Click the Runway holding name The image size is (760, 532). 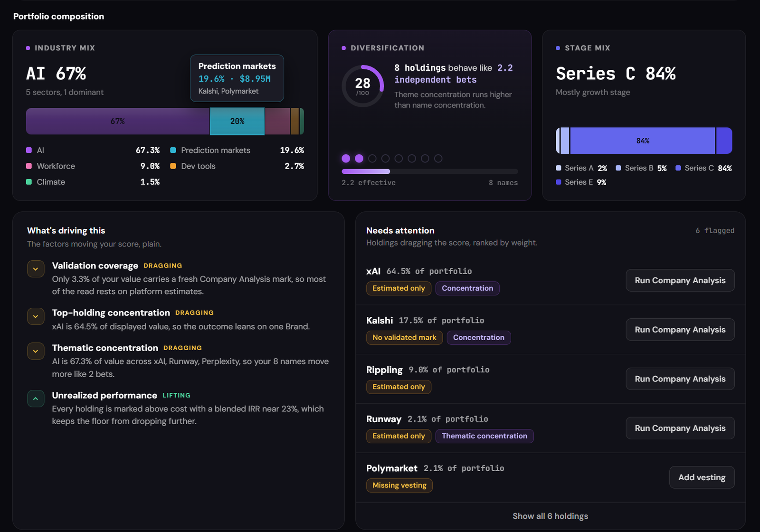click(384, 419)
